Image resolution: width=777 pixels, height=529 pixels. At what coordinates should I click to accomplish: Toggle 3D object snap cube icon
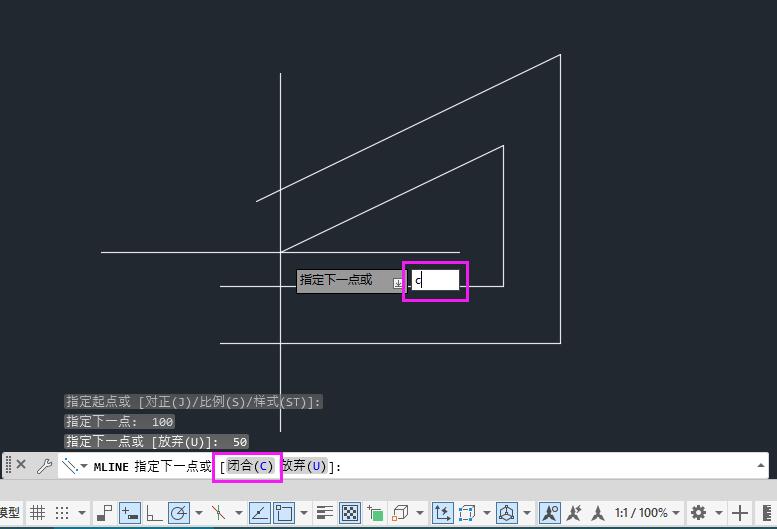[x=399, y=513]
